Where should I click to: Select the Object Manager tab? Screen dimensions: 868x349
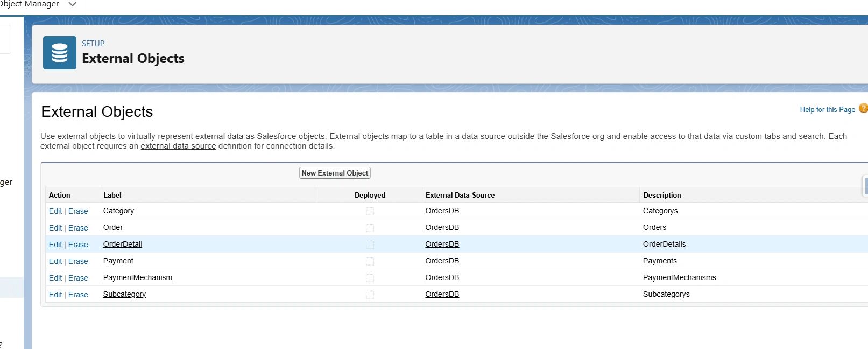point(30,4)
